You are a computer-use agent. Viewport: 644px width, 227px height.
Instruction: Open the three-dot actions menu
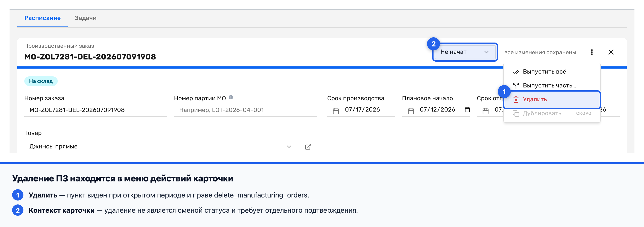click(x=591, y=52)
